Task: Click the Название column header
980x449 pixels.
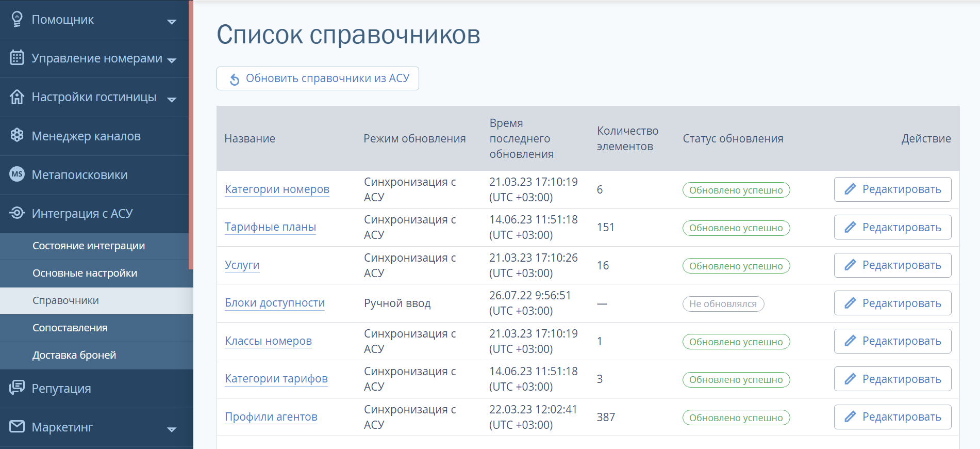Action: coord(250,139)
